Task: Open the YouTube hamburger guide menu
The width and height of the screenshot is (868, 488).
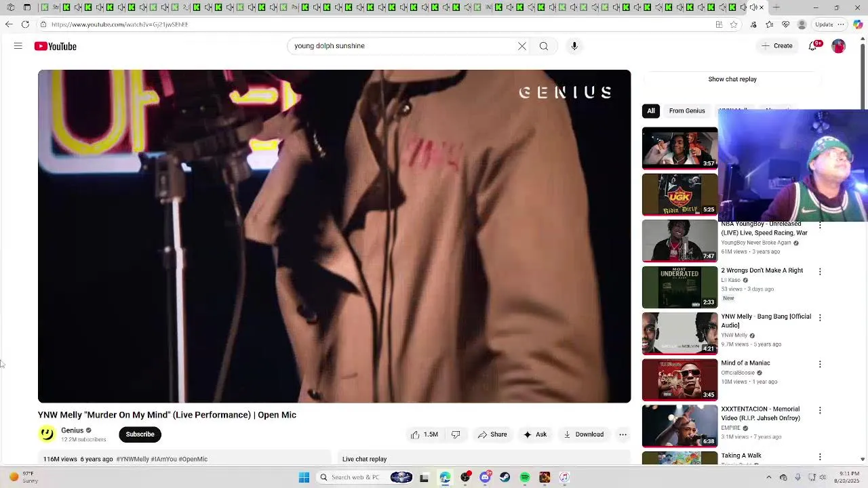Action: point(18,46)
